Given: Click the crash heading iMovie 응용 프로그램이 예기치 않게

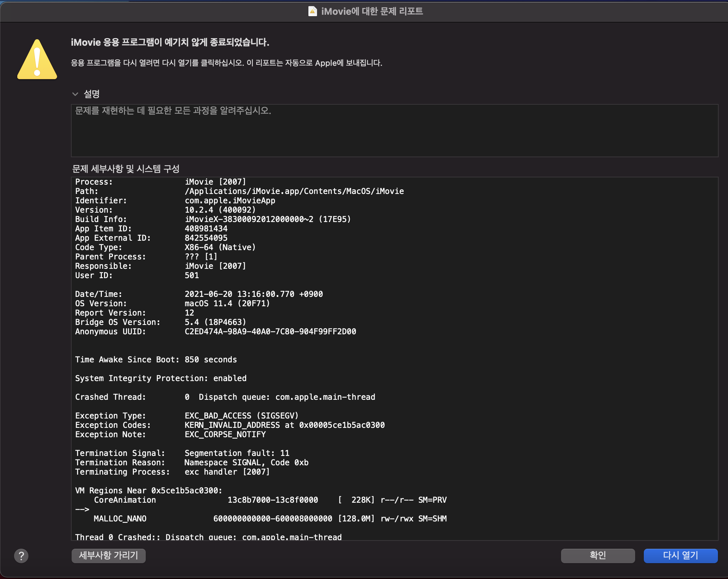Looking at the screenshot, I should click(170, 42).
